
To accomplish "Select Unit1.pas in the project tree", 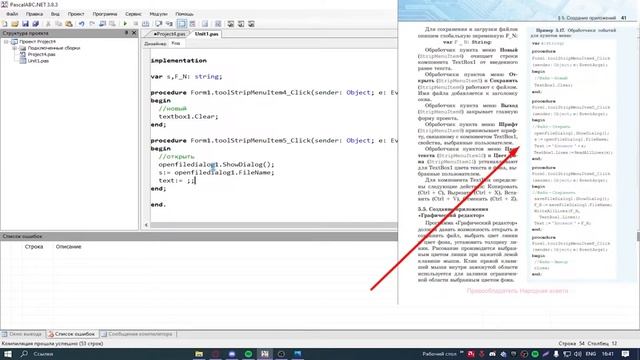I will (x=38, y=61).
